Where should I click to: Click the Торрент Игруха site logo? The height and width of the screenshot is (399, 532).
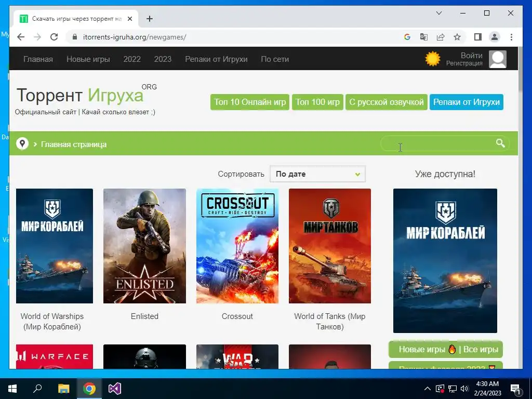coord(87,96)
